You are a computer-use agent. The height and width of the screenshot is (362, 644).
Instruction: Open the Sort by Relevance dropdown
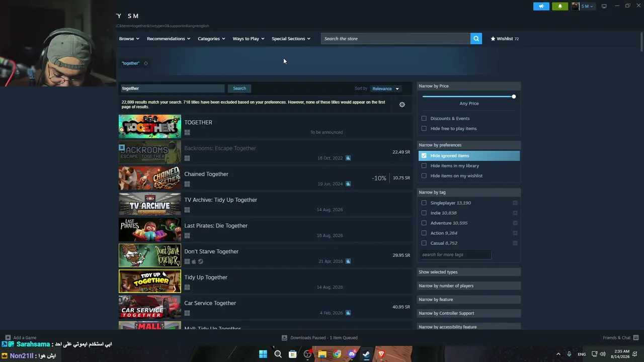click(x=386, y=89)
